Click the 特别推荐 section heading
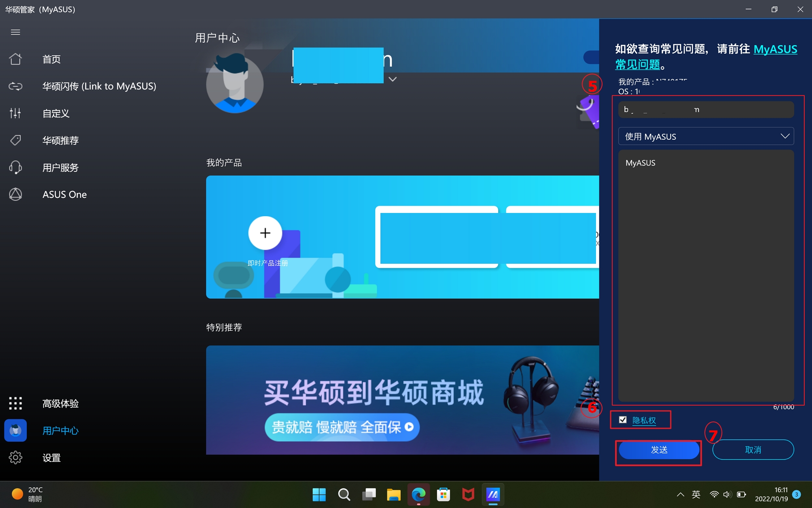812x508 pixels. coord(224,328)
